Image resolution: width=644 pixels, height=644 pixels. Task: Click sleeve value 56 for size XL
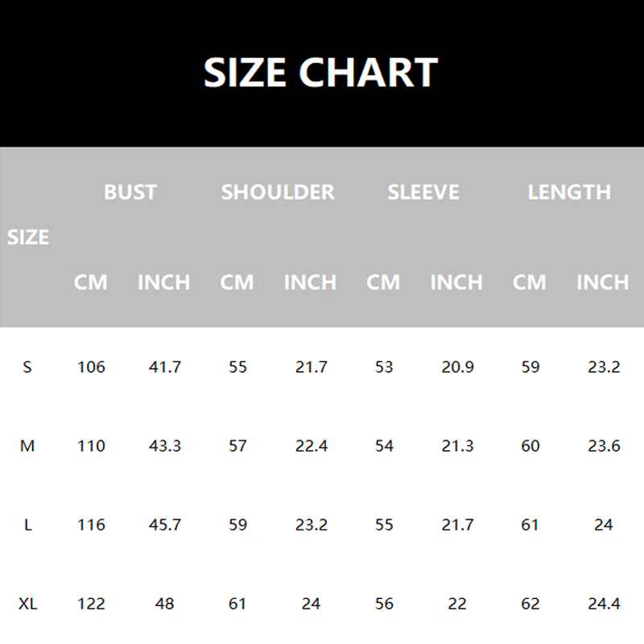tap(384, 603)
